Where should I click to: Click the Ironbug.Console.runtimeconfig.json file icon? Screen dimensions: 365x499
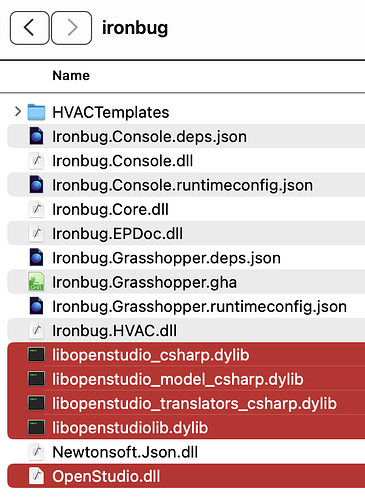(x=36, y=185)
